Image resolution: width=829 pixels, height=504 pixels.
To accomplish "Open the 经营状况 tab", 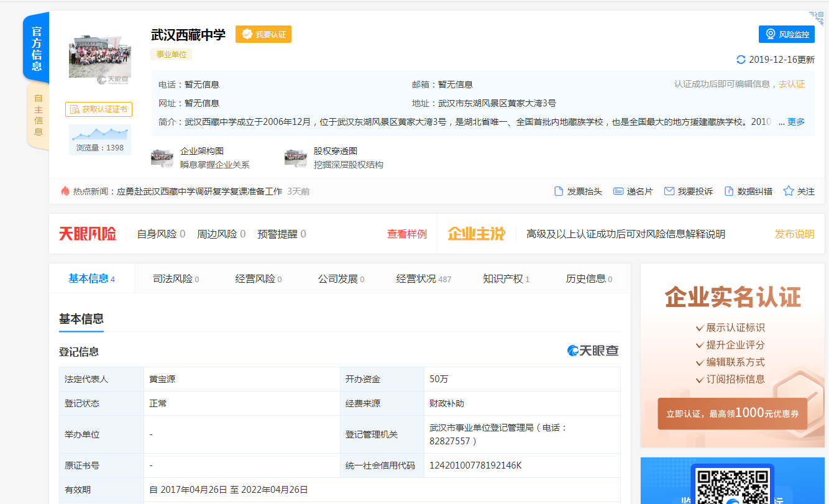I will point(423,279).
